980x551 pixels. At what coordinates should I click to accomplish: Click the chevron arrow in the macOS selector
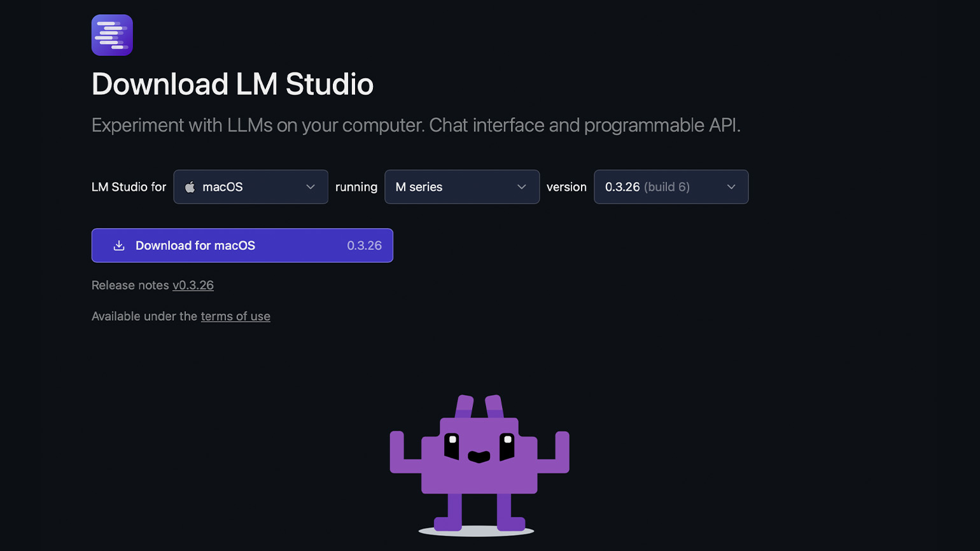point(311,187)
